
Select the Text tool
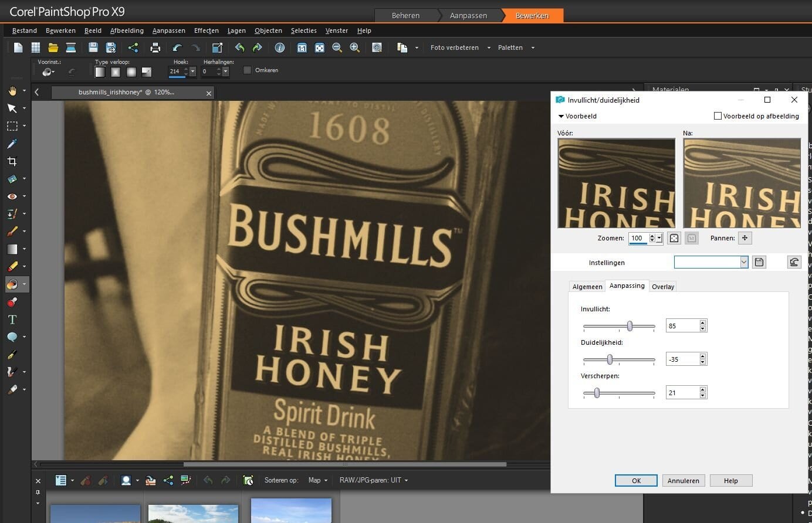click(12, 319)
